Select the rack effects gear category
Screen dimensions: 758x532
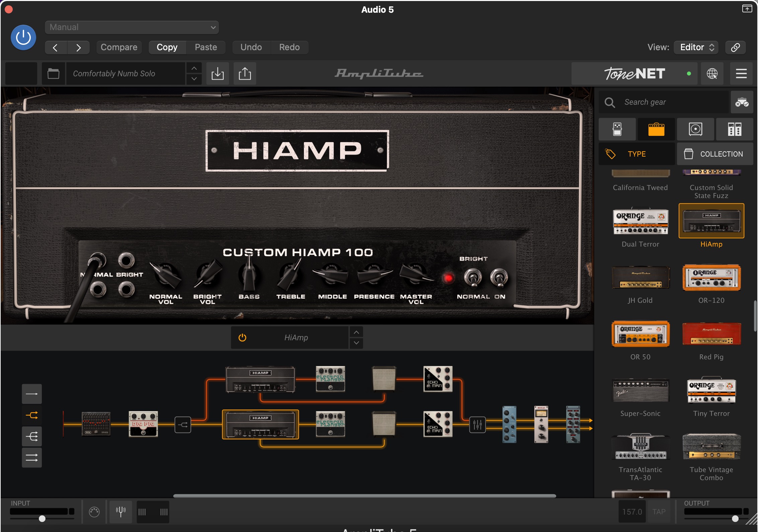[735, 129]
